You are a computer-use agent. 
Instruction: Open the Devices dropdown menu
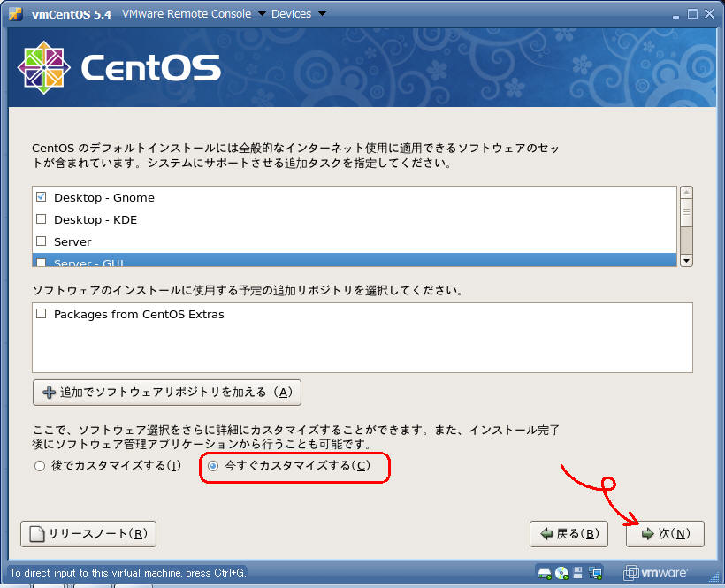point(298,14)
